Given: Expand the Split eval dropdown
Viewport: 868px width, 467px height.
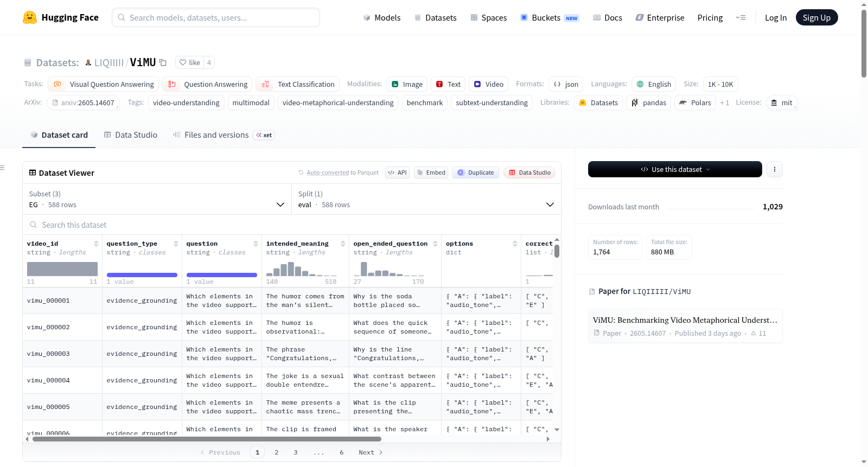Looking at the screenshot, I should [426, 199].
